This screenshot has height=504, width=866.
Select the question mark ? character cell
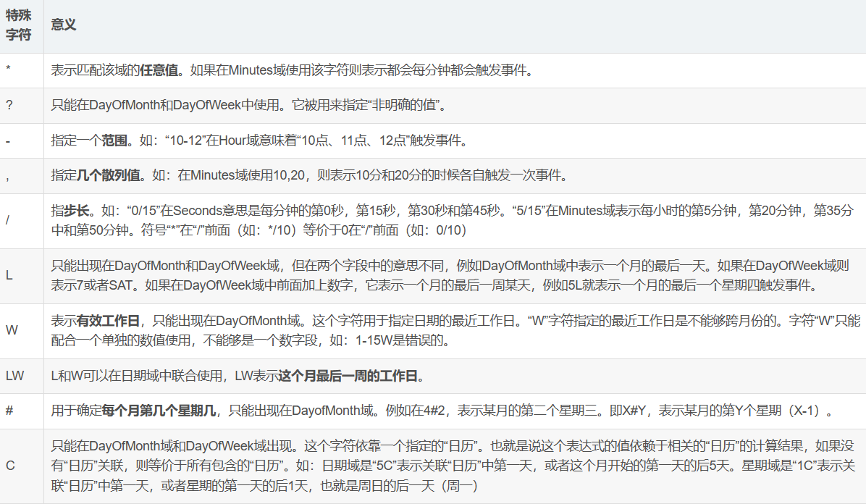pyautogui.click(x=9, y=106)
